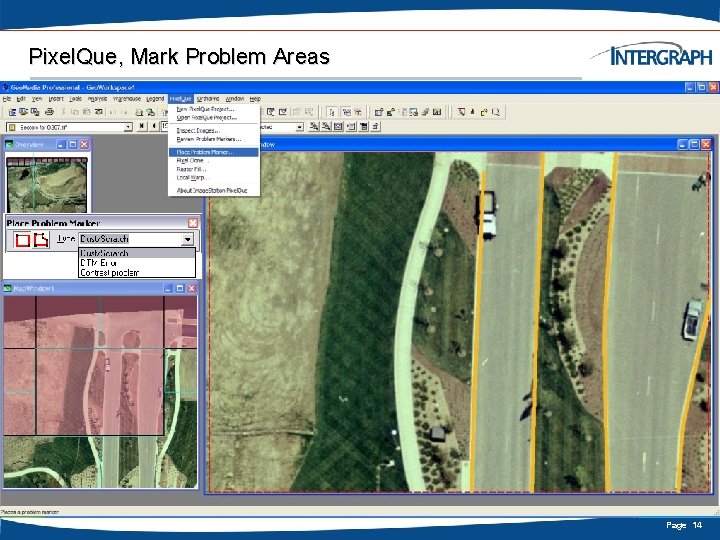Open the Tools menu
720x540 pixels.
[x=75, y=99]
